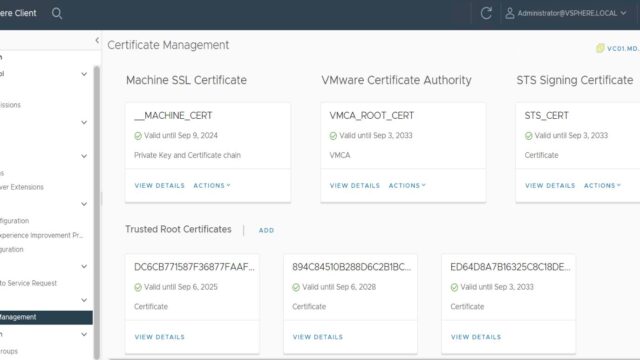Toggle the chevron above the missions item
640x360 pixels.
pyautogui.click(x=84, y=74)
